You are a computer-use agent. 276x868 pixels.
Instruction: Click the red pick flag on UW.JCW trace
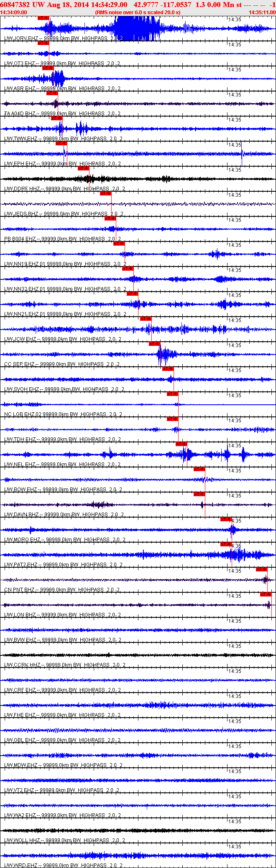(146, 319)
